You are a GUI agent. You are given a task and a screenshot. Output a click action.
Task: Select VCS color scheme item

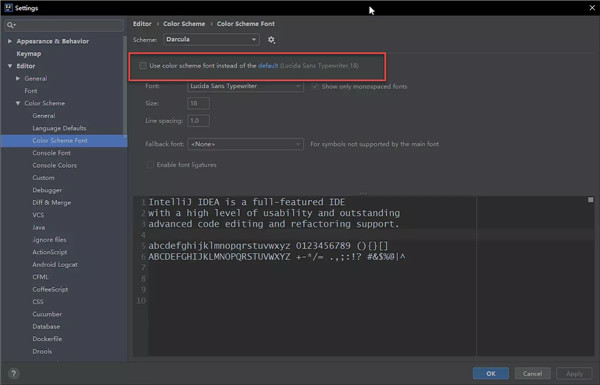[x=38, y=215]
